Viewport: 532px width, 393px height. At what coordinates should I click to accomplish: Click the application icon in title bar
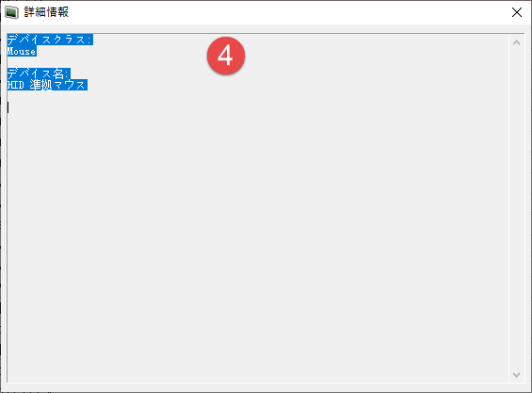pos(11,12)
